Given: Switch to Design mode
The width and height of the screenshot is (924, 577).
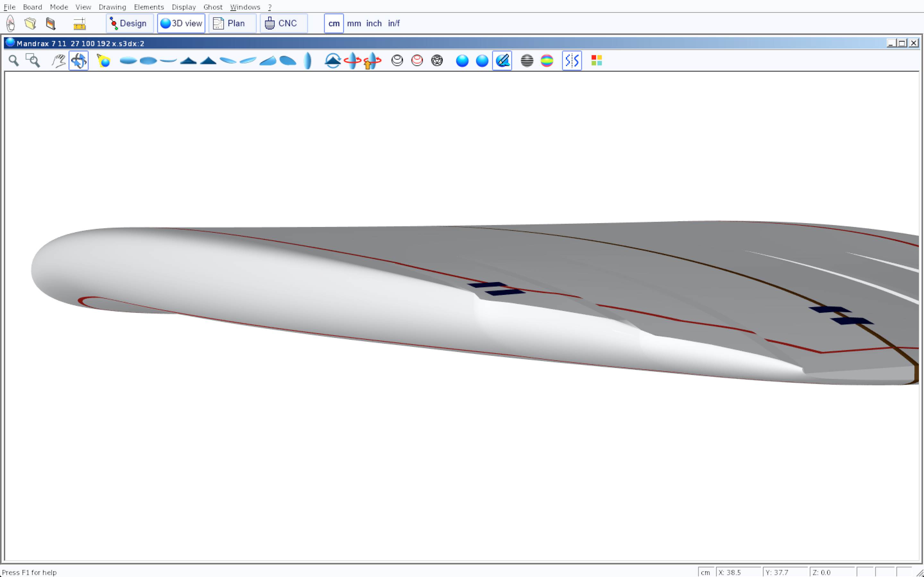Looking at the screenshot, I should pos(129,23).
